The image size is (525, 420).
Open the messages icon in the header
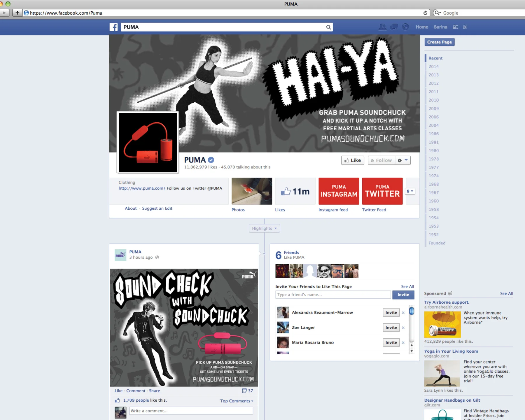click(x=394, y=27)
